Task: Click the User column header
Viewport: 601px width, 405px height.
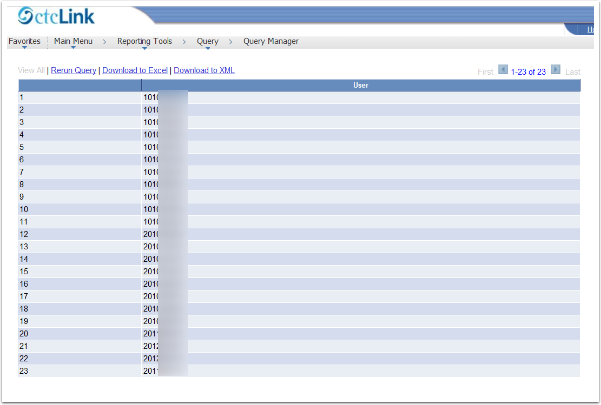Action: (361, 85)
